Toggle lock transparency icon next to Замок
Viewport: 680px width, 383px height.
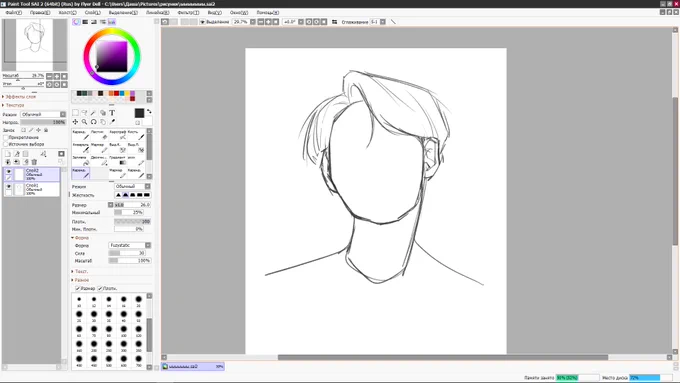(x=23, y=130)
